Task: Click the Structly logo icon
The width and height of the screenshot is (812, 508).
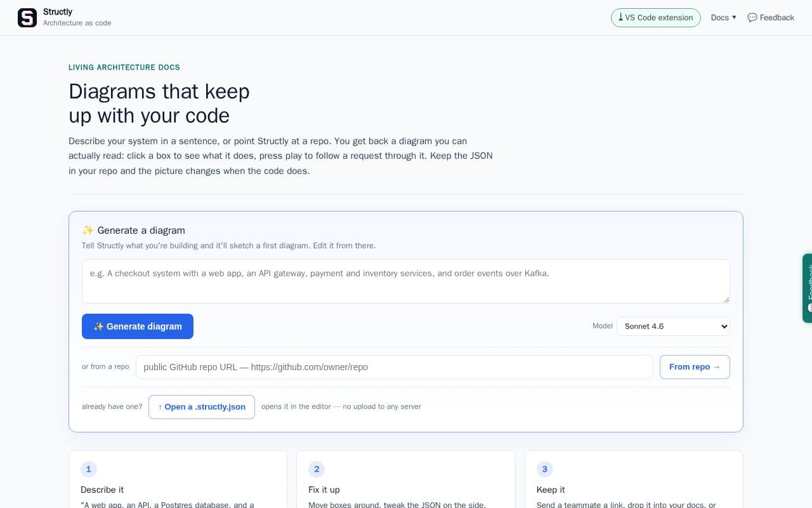Action: [27, 18]
